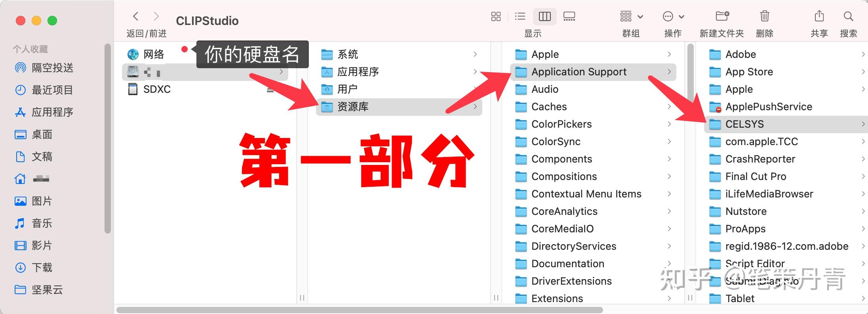This screenshot has height=314, width=868.
Task: Expand CoreMediaIO folder chevron
Action: [x=669, y=229]
